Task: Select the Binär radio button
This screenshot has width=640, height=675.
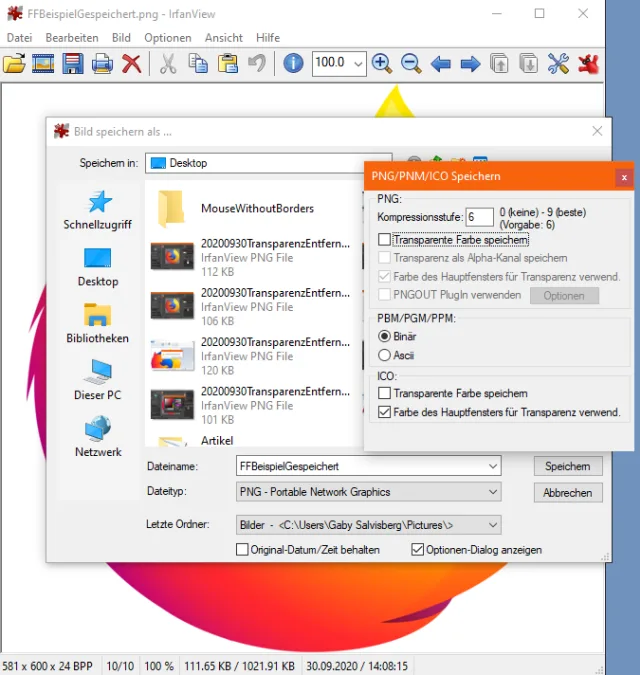Action: pos(384,336)
